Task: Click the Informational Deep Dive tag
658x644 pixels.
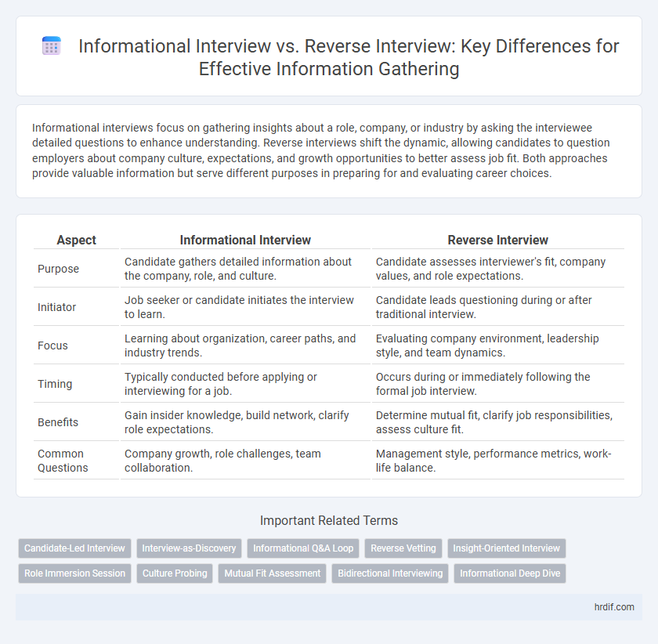Action: tap(510, 573)
